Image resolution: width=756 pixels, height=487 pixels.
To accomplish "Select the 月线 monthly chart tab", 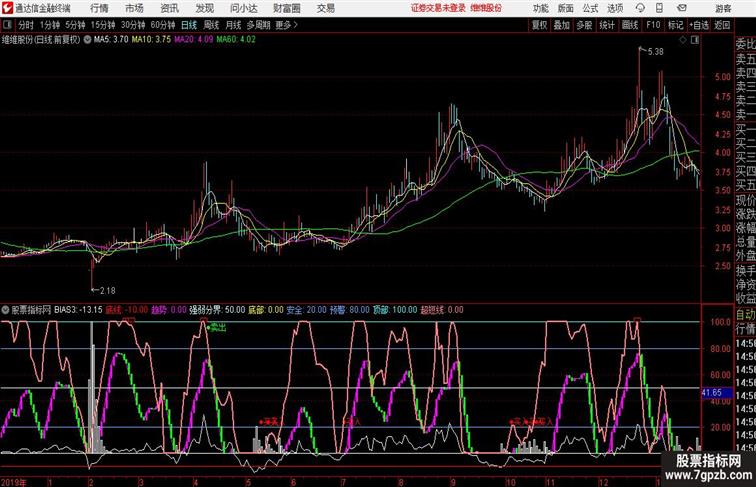I will click(x=233, y=25).
